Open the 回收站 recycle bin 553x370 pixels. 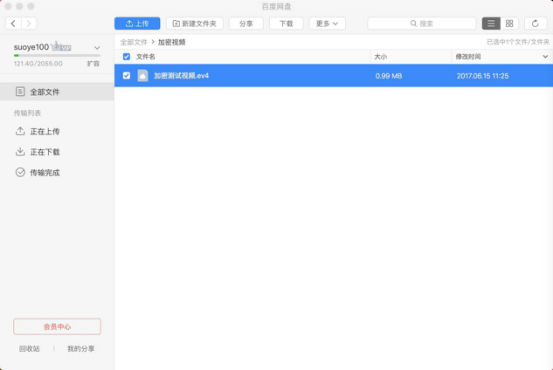coord(29,349)
